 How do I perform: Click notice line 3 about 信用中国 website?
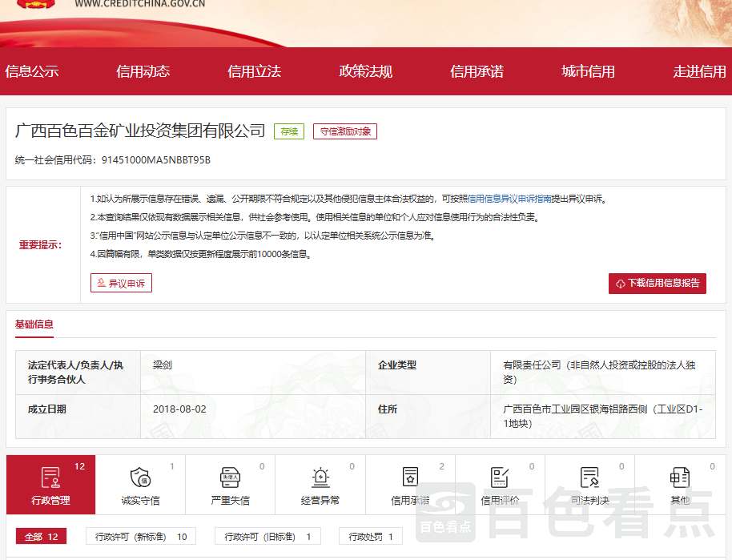(x=263, y=236)
